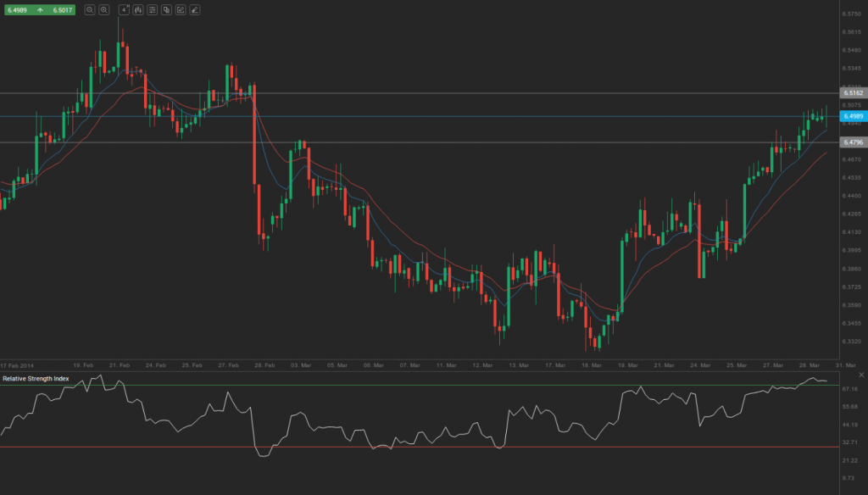Open the candlestick chart type tool
This screenshot has height=495, width=868.
139,10
